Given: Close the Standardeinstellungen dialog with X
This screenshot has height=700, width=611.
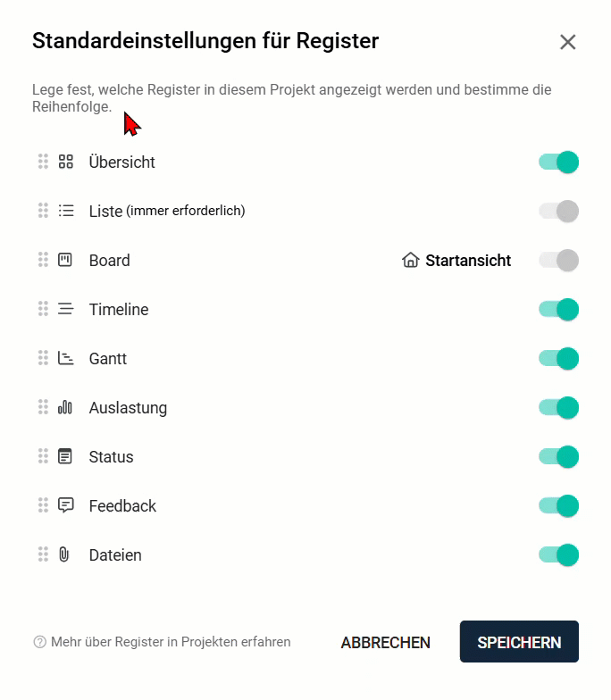Looking at the screenshot, I should (567, 42).
